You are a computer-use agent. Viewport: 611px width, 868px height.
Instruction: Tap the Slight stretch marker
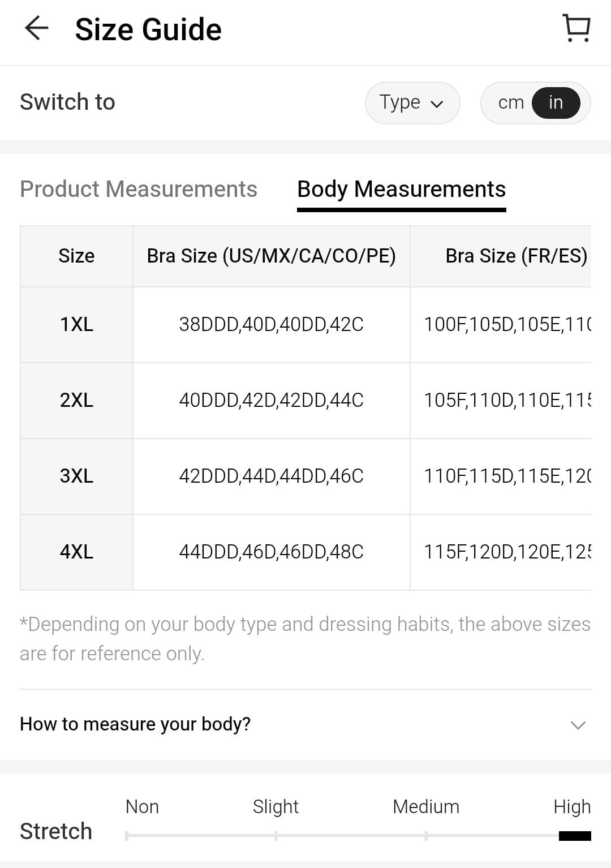[276, 835]
